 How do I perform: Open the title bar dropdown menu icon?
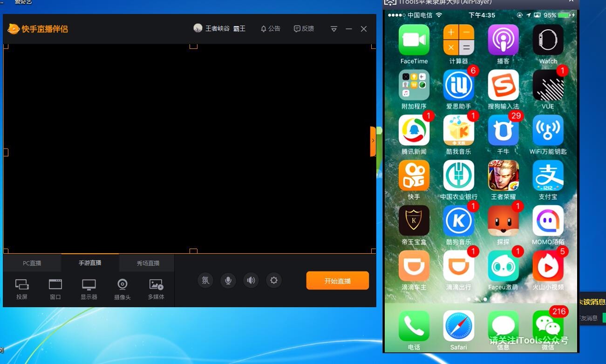[x=334, y=29]
